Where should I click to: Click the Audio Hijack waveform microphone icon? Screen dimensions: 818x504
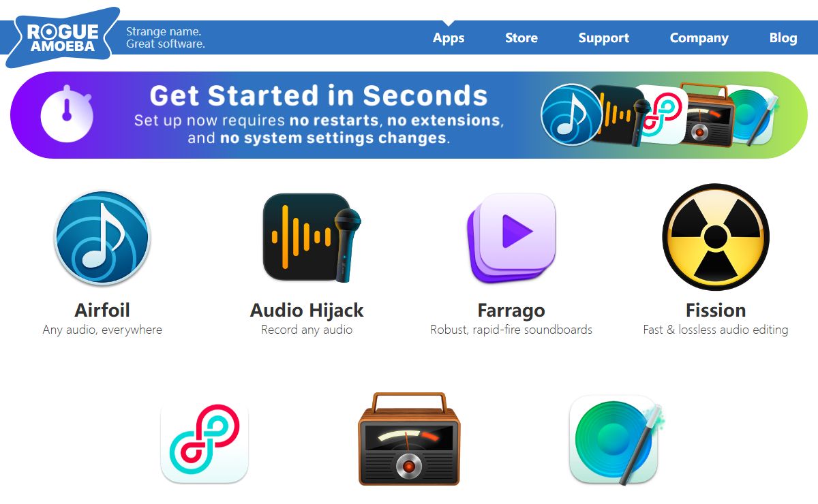point(312,238)
